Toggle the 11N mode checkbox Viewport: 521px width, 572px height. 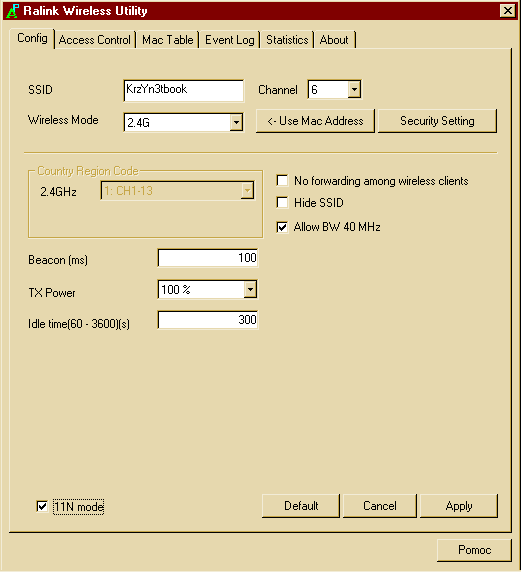42,506
